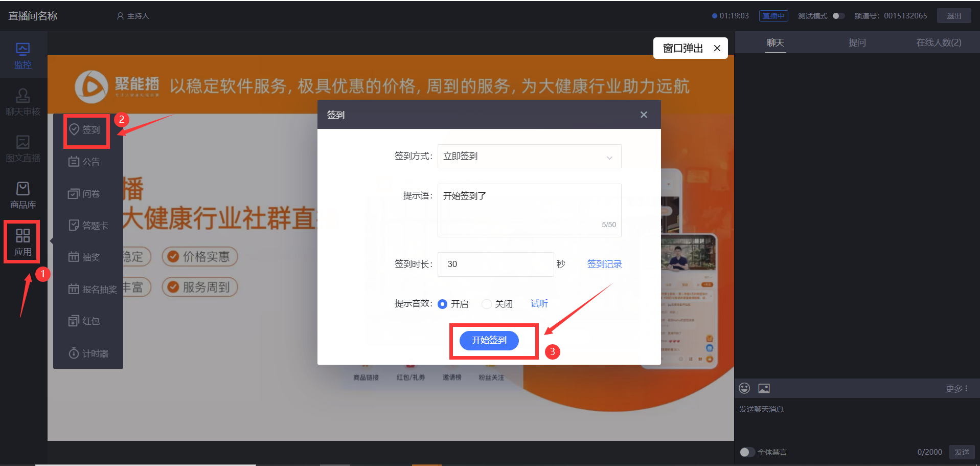Viewport: 980px width, 466px height.
Task: Select 公告 announcement in the apps menu
Action: tap(85, 162)
